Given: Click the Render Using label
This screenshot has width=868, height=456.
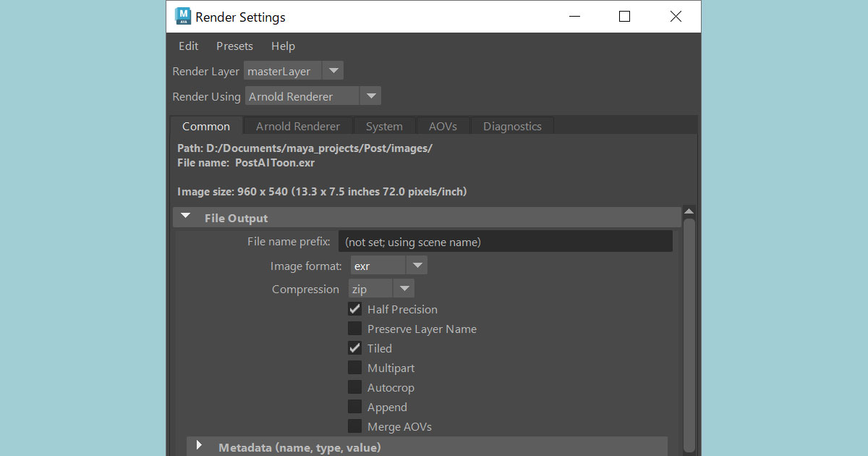Looking at the screenshot, I should [x=206, y=97].
